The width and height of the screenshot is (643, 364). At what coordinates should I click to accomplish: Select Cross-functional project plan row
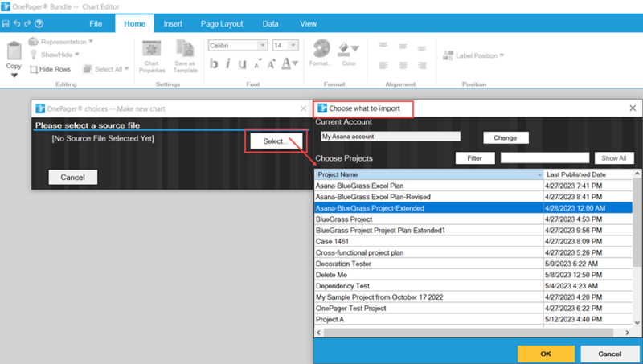coord(473,252)
